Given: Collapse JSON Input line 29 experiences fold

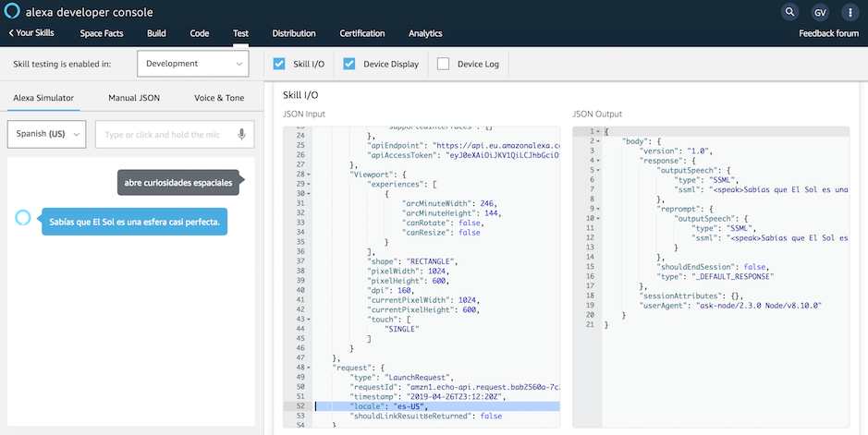Looking at the screenshot, I should tap(309, 184).
